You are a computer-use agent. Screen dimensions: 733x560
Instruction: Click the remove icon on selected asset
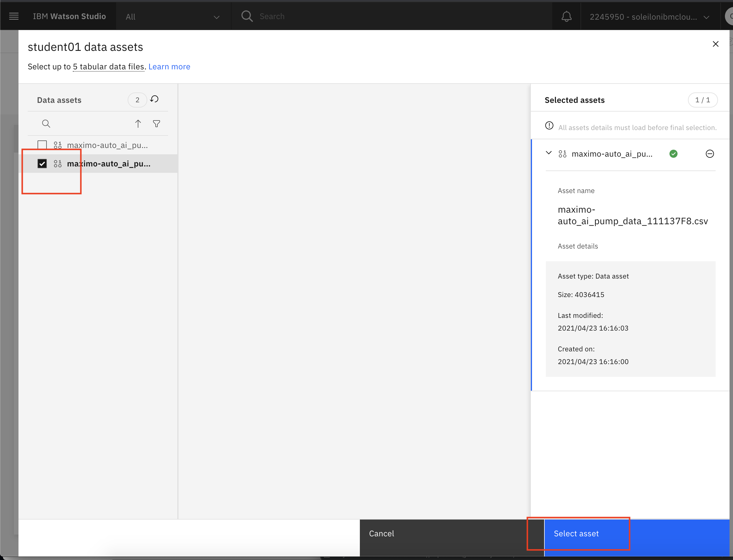(x=710, y=153)
